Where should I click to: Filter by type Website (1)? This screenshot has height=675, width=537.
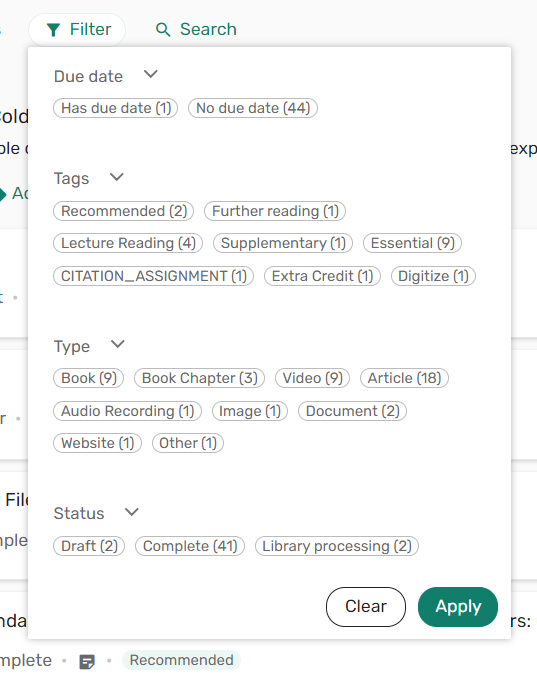[x=97, y=443]
